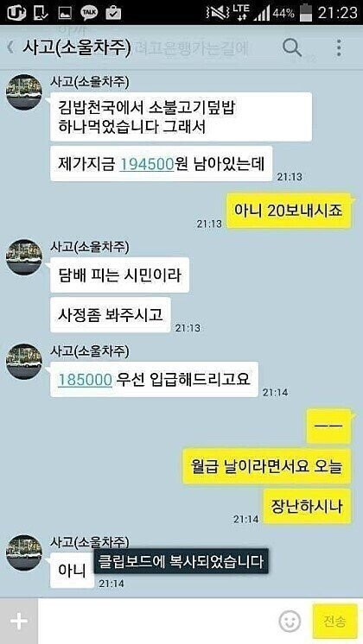Tap the plus attachment button
Viewport: 363px width, 644px height.
[x=19, y=622]
